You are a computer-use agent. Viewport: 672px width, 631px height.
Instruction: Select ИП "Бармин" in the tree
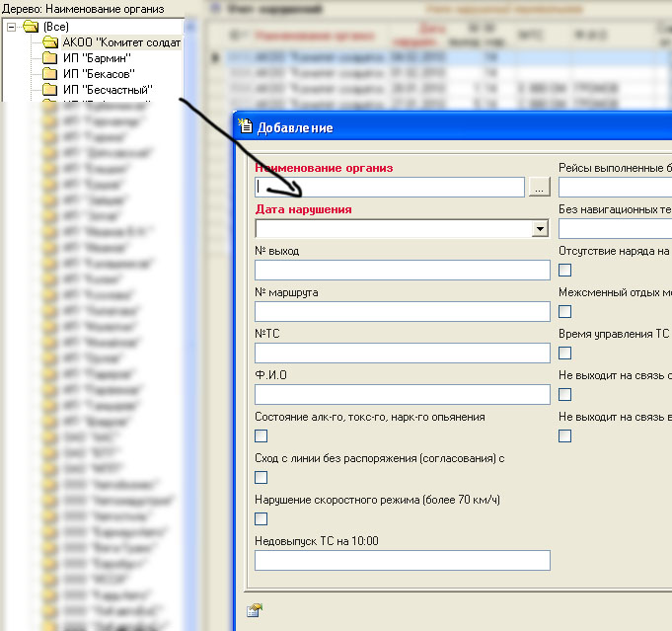point(98,58)
